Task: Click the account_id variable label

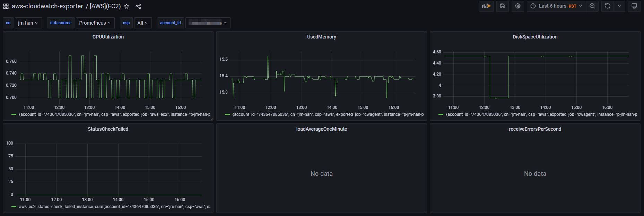Action: 170,23
